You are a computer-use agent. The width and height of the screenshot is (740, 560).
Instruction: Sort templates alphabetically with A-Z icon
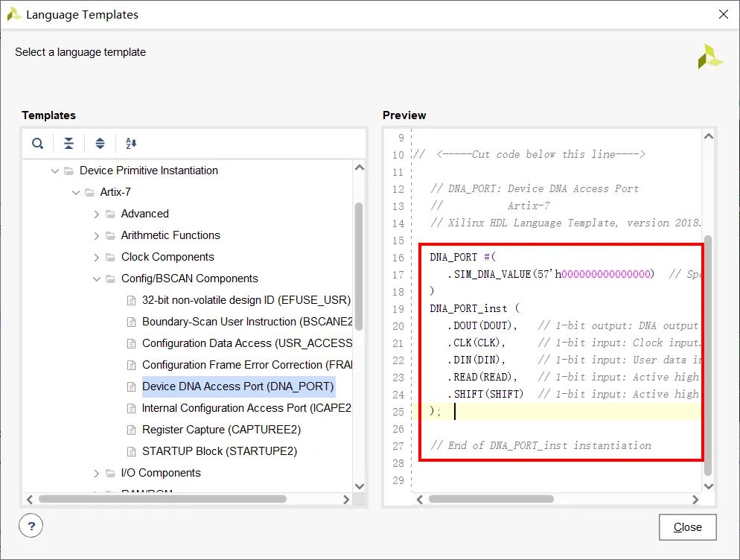[131, 143]
